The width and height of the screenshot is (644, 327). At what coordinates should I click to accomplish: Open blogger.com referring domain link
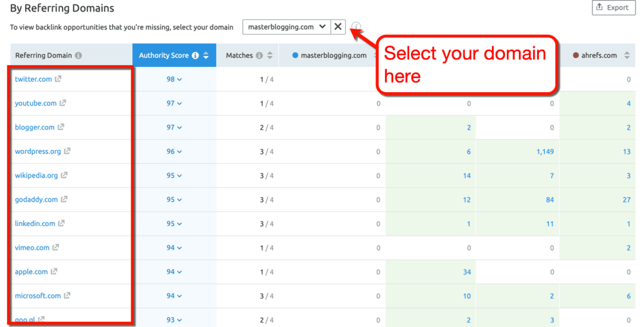tap(35, 127)
